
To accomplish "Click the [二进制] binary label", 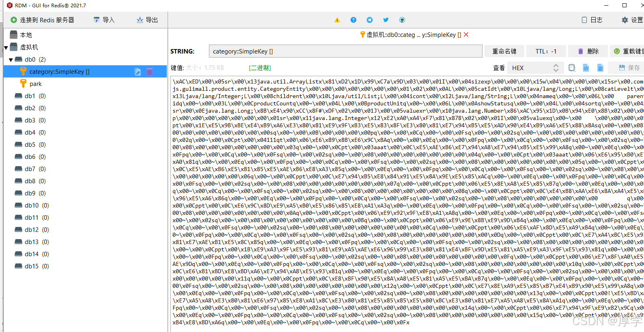I will pyautogui.click(x=260, y=68).
